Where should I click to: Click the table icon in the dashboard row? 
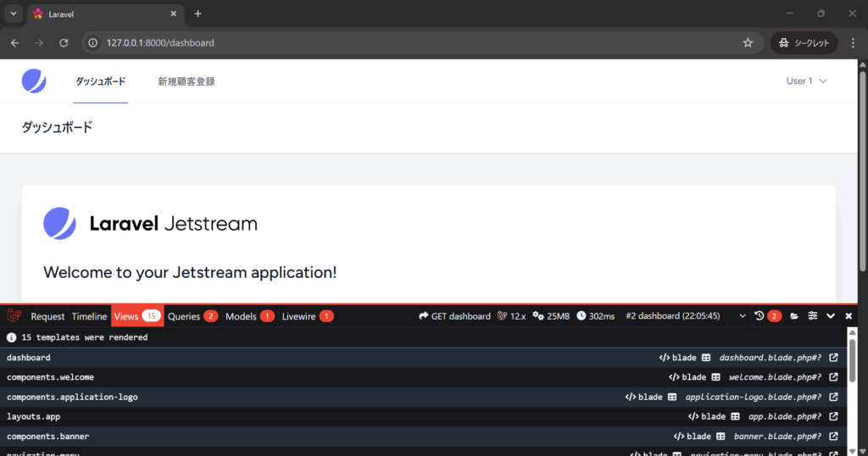click(706, 358)
